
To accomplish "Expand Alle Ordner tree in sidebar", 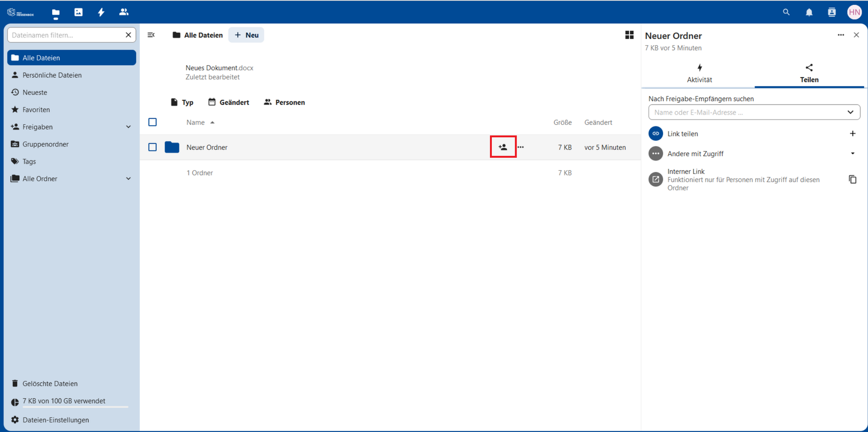I will tap(128, 179).
